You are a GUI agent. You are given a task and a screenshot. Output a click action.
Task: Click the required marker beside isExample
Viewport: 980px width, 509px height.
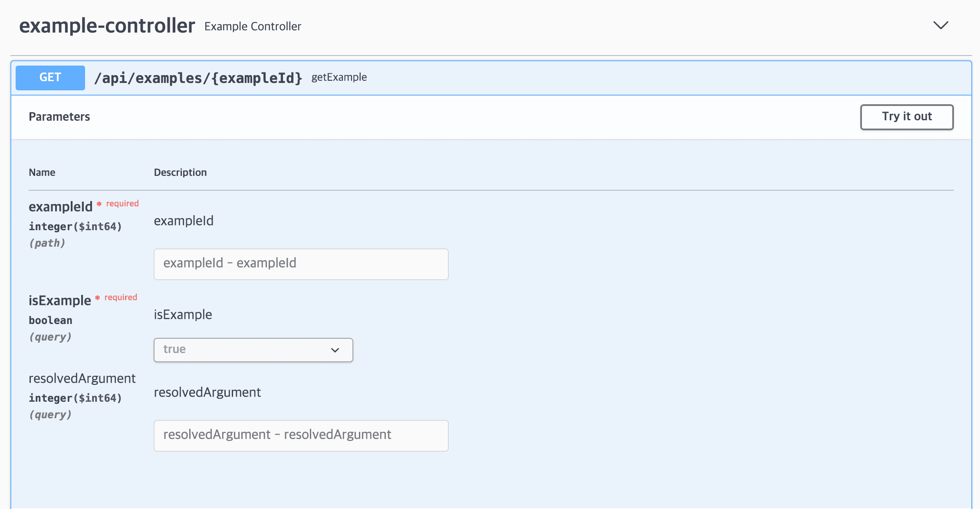[116, 297]
